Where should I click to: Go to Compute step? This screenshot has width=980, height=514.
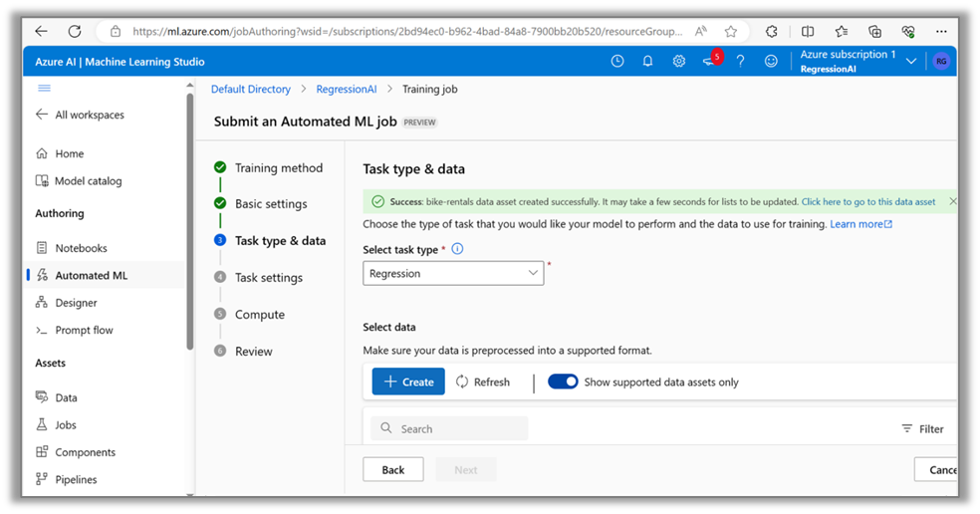(x=249, y=315)
